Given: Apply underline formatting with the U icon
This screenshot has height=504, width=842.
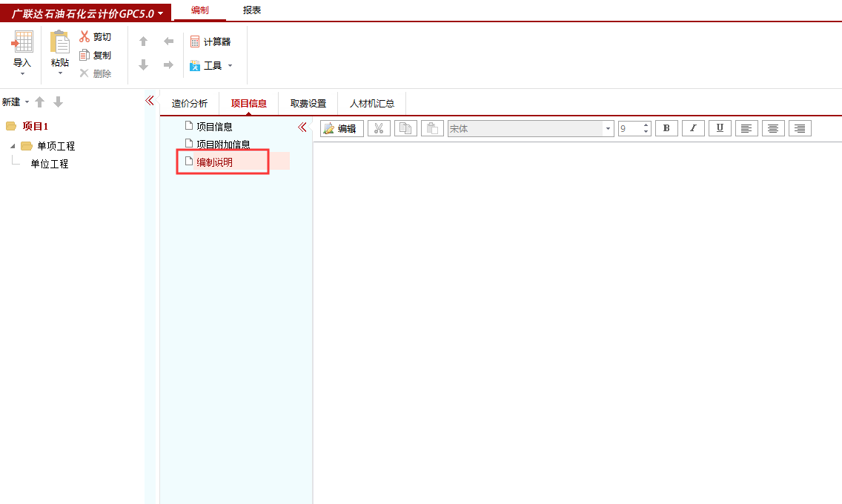Looking at the screenshot, I should (720, 127).
